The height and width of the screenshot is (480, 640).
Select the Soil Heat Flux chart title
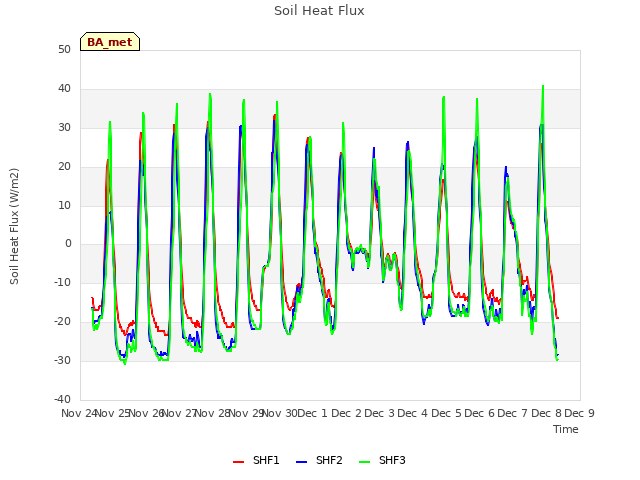[319, 11]
